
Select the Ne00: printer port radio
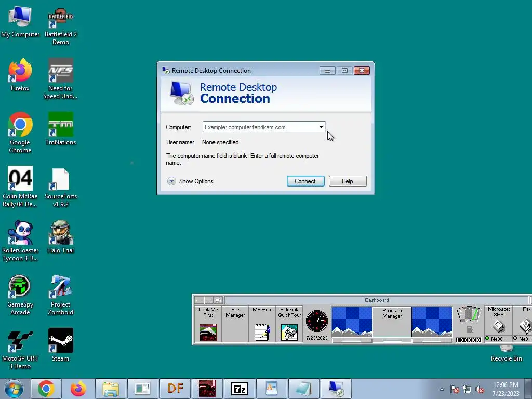point(487,338)
